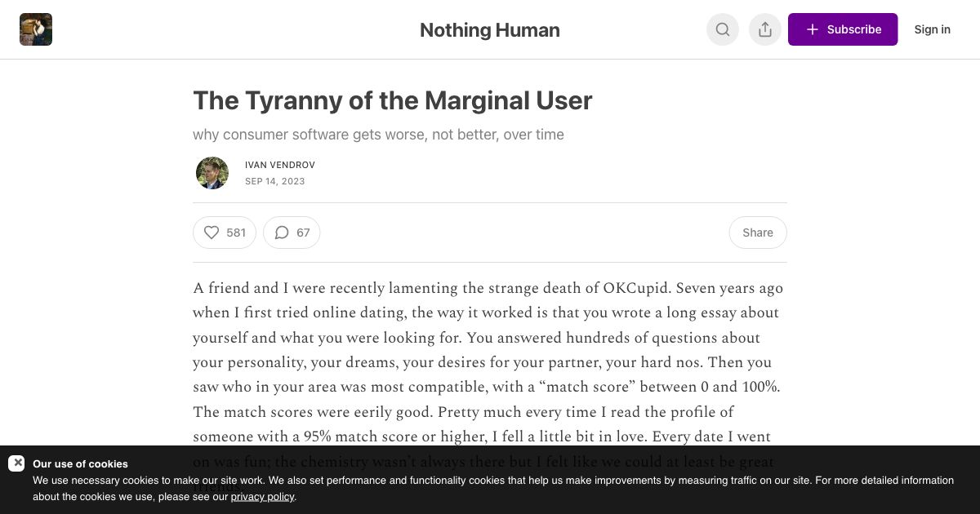Click the Share button below the byline
This screenshot has height=514, width=980.
[x=757, y=233]
